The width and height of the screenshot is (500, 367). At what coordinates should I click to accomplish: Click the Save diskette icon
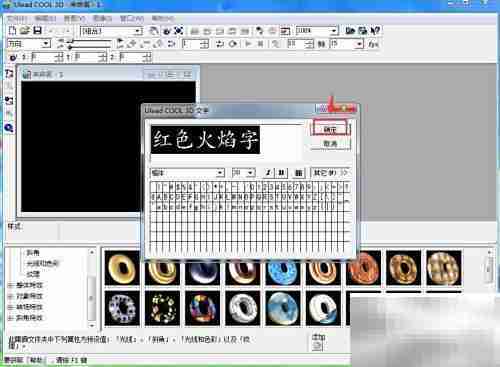coord(37,31)
